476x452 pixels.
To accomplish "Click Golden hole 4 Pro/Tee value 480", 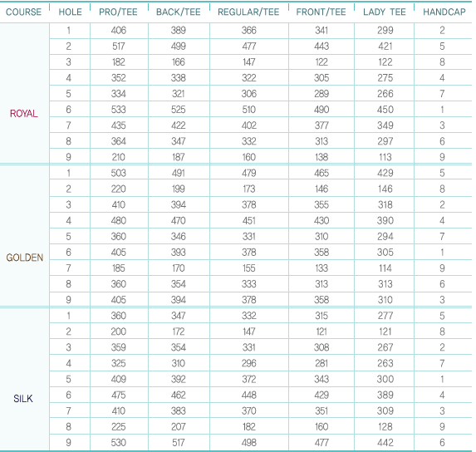I will (119, 220).
